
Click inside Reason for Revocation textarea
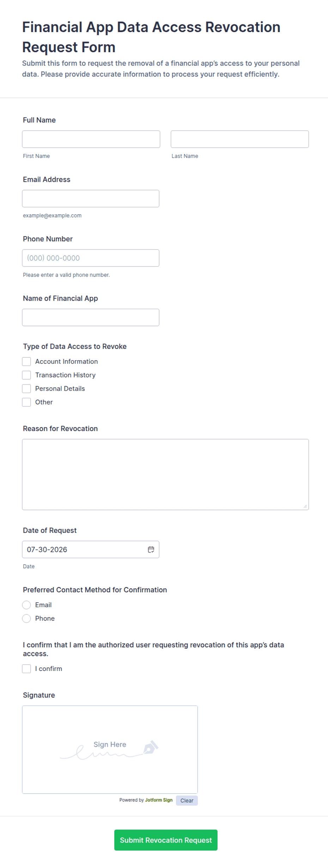tap(165, 474)
